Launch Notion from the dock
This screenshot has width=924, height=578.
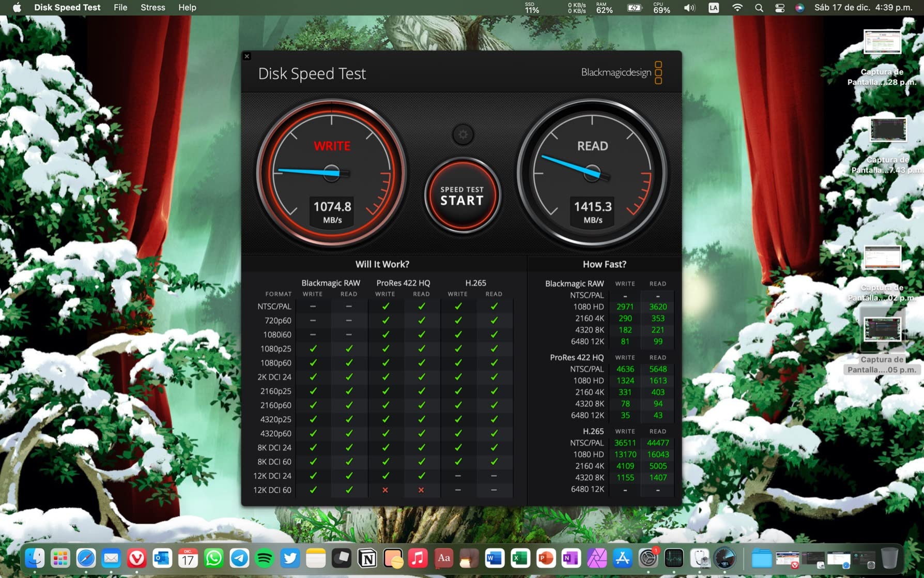pos(367,558)
